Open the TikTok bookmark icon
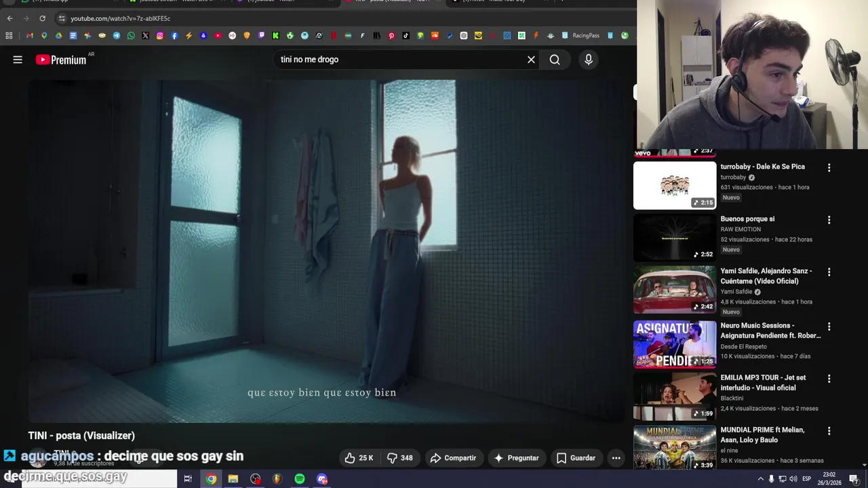 (x=406, y=35)
